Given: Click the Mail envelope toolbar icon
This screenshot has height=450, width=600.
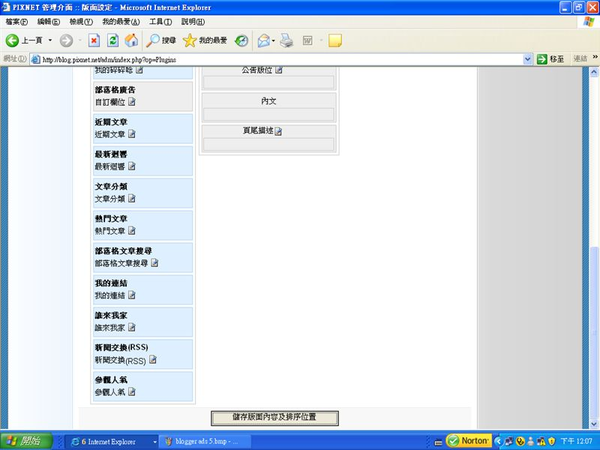Looking at the screenshot, I should point(264,40).
